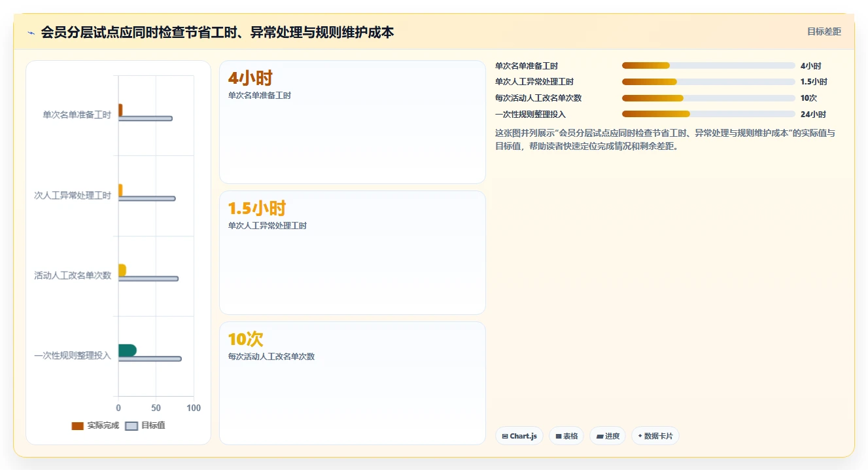The width and height of the screenshot is (868, 470).
Task: Select the 数据卡片 tag chip
Action: point(655,436)
